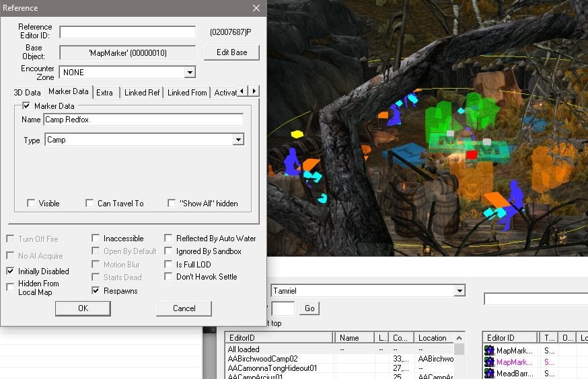Check Reflected By Auto Water
Image resolution: width=588 pixels, height=379 pixels.
click(168, 238)
